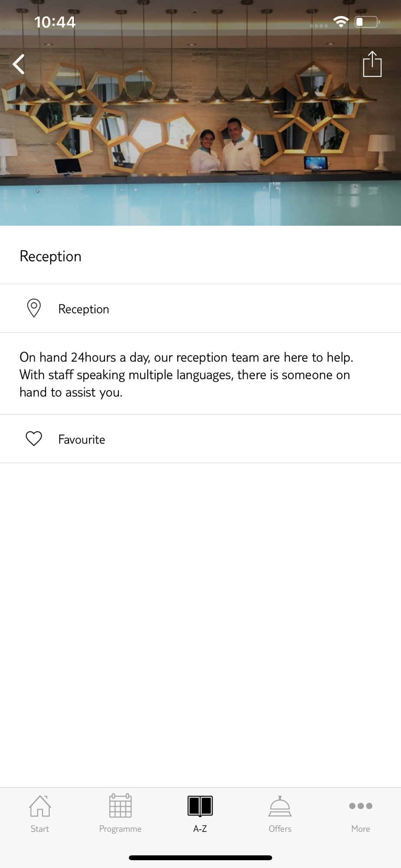This screenshot has width=401, height=868.
Task: Open the Offers bell icon
Action: pyautogui.click(x=280, y=806)
